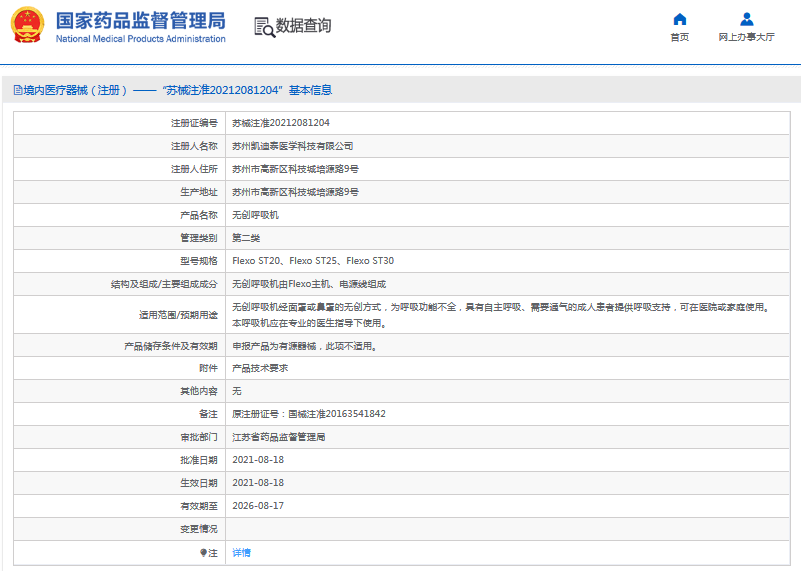Click the 备注 row label
Image resolution: width=801 pixels, height=571 pixels.
tap(208, 414)
